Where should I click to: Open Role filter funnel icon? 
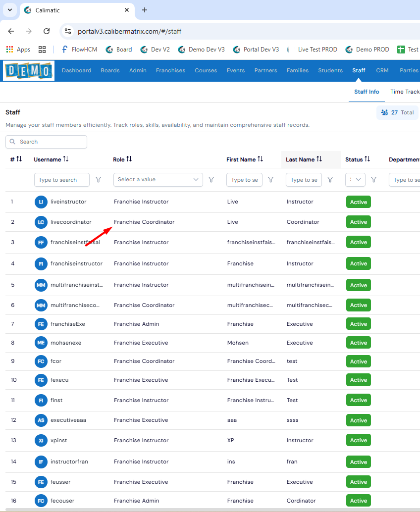(x=211, y=180)
